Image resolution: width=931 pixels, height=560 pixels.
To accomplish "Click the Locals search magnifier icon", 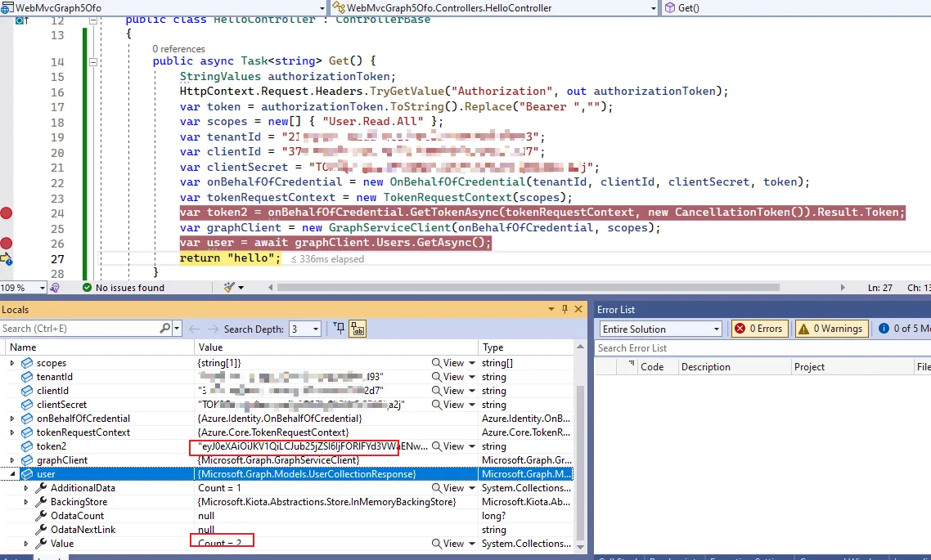I will 165,328.
